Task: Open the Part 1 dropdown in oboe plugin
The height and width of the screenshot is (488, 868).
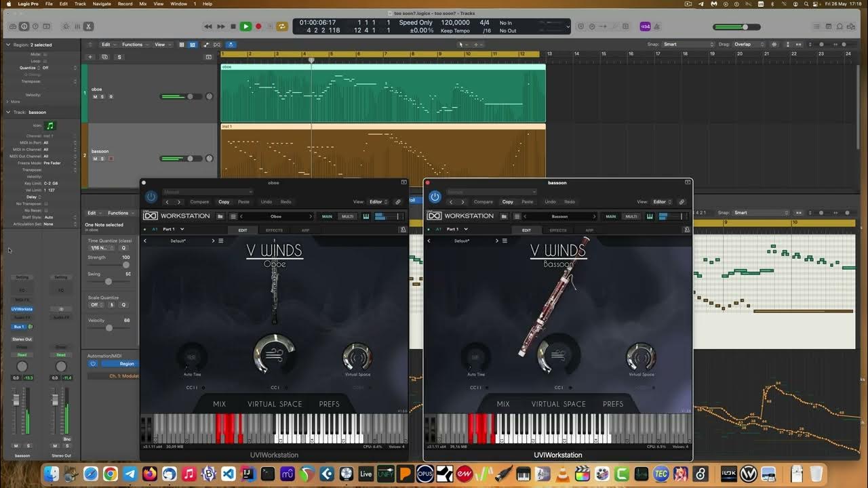Action: [173, 229]
